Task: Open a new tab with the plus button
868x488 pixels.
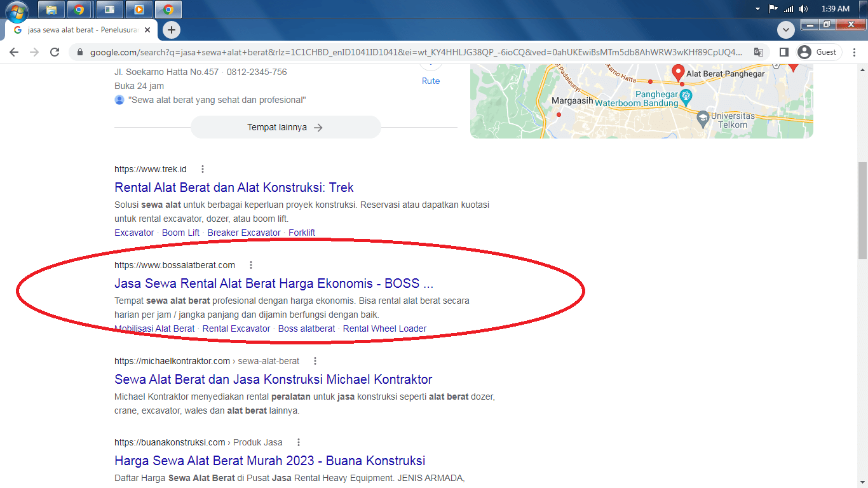Action: [171, 30]
